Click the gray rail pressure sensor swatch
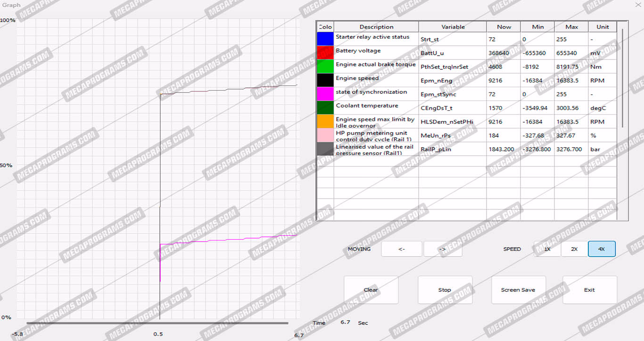The height and width of the screenshot is (341, 644). 325,149
